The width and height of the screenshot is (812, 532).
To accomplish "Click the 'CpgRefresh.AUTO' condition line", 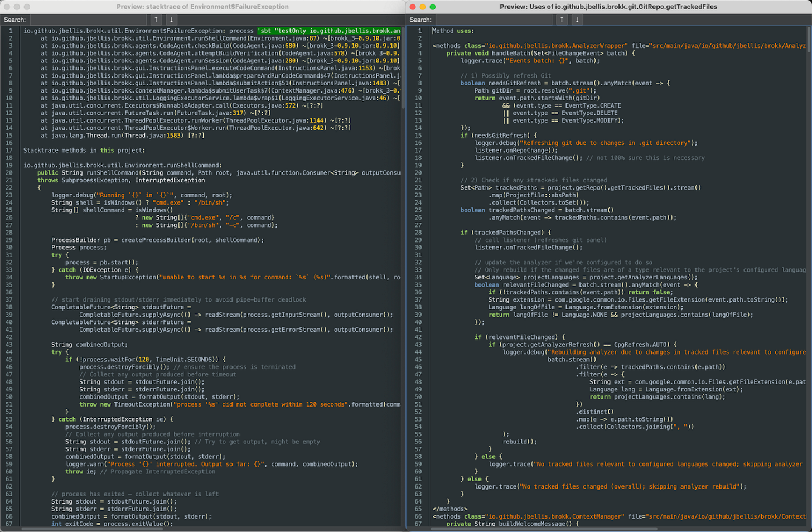I will (582, 345).
